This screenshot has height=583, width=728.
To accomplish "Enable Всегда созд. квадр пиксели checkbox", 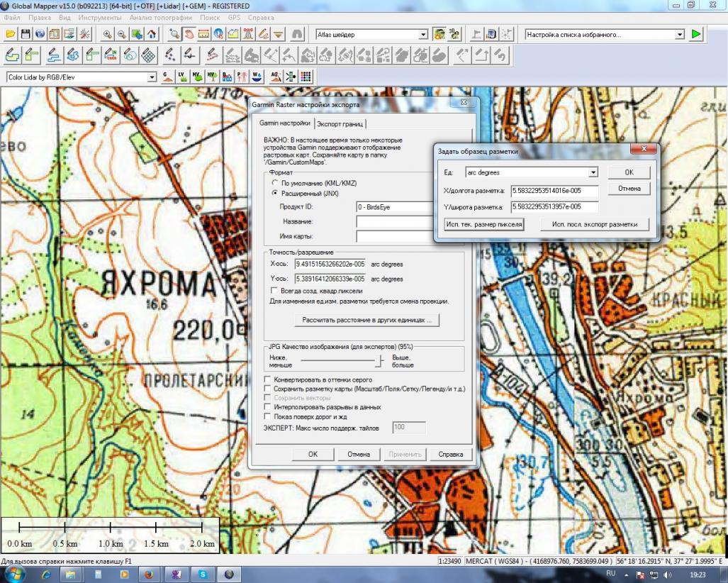I will pos(275,291).
